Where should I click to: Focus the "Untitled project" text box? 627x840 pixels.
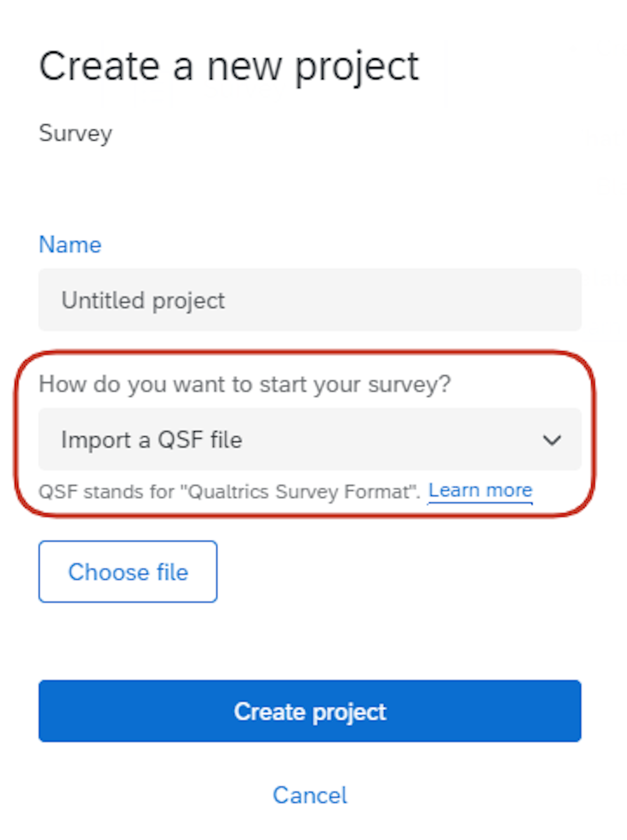(x=310, y=300)
